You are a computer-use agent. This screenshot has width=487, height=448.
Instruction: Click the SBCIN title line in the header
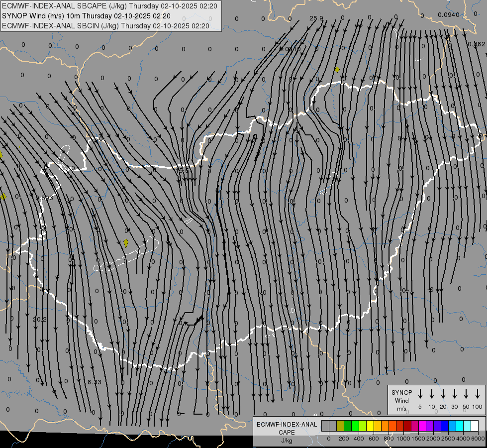pyautogui.click(x=105, y=26)
